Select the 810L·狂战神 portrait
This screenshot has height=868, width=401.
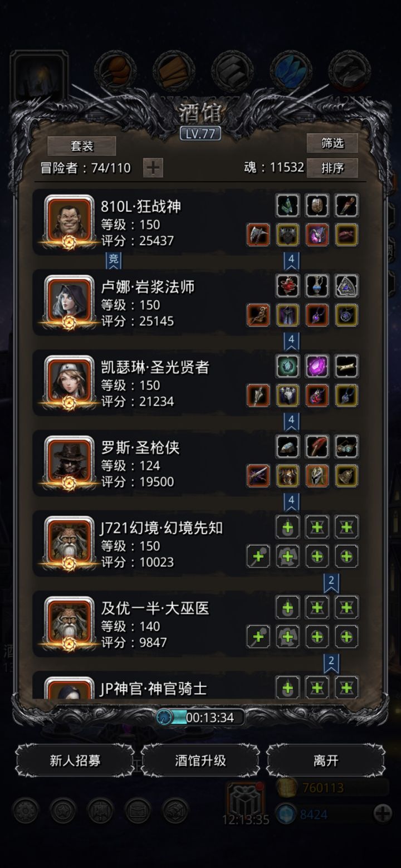69,221
